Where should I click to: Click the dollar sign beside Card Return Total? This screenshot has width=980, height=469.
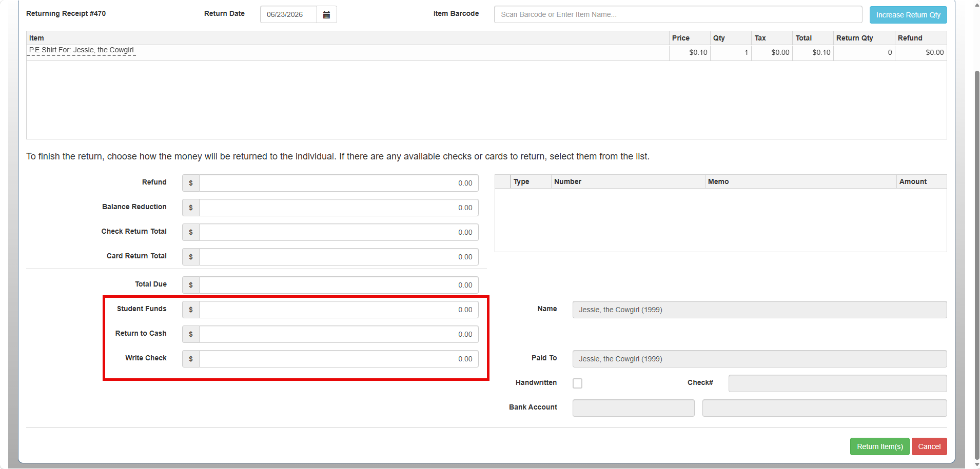pyautogui.click(x=191, y=257)
